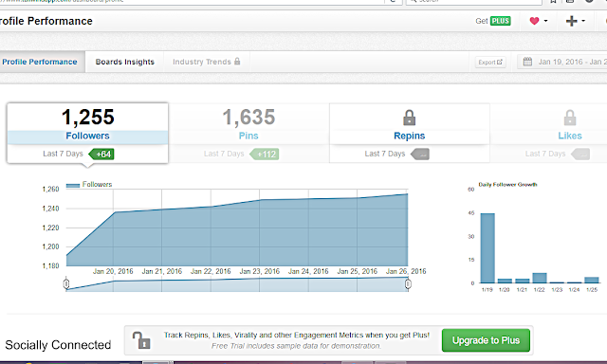Click the Daily Follower Growth chart title
607x364 pixels.
pos(507,185)
